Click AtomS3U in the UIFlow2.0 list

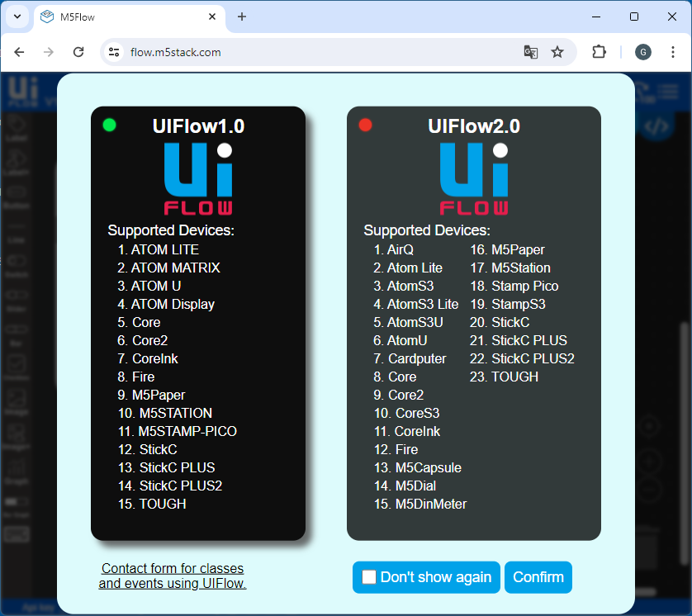click(x=415, y=322)
